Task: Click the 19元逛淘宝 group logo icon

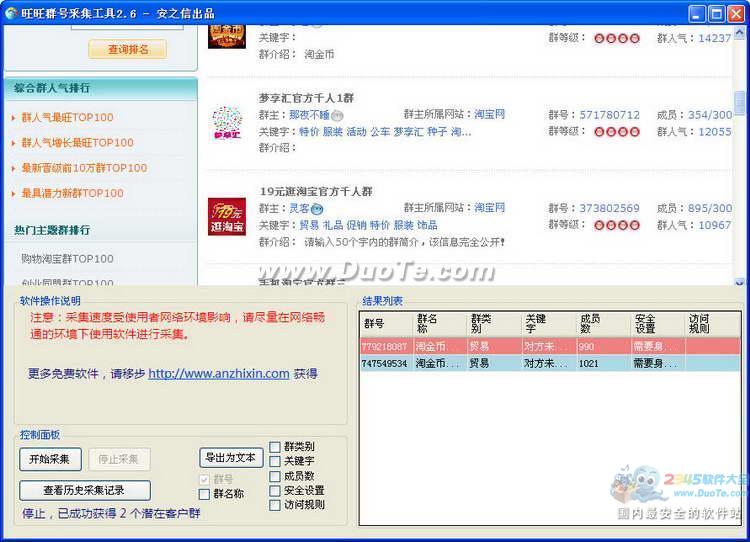Action: click(227, 216)
